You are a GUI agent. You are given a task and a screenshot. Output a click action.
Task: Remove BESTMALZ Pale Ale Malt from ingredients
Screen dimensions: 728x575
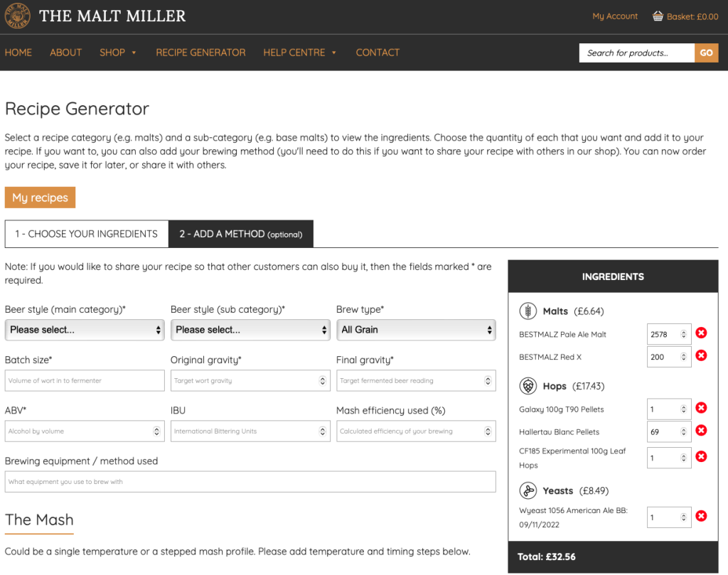[701, 333]
